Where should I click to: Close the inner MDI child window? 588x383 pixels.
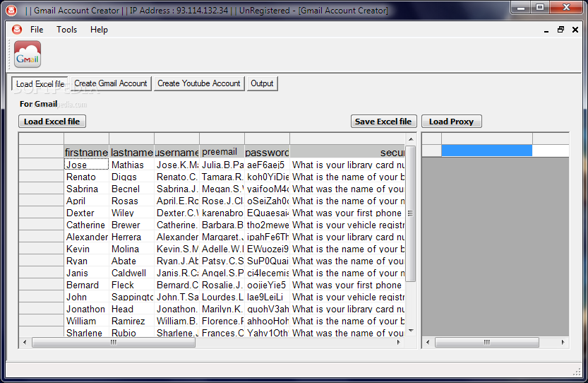[x=575, y=30]
